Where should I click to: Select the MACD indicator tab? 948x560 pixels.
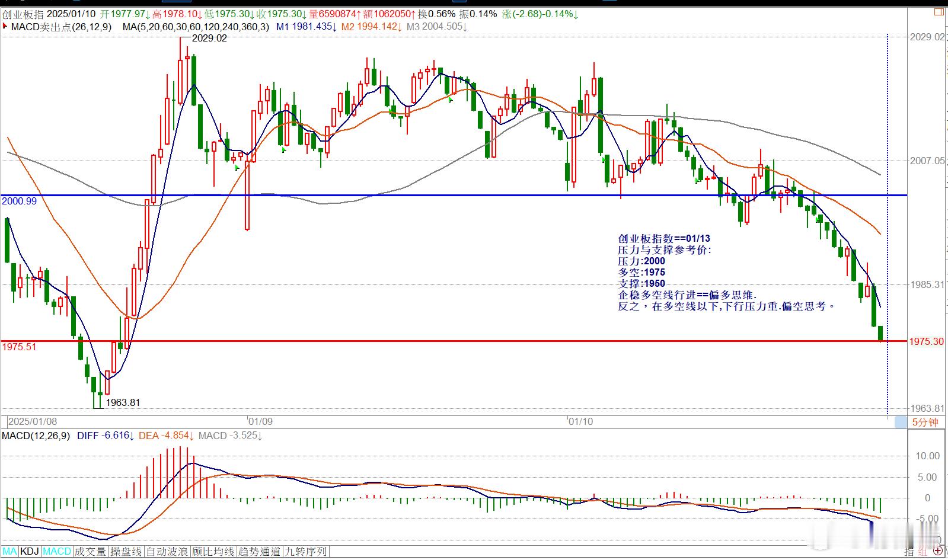(x=57, y=552)
